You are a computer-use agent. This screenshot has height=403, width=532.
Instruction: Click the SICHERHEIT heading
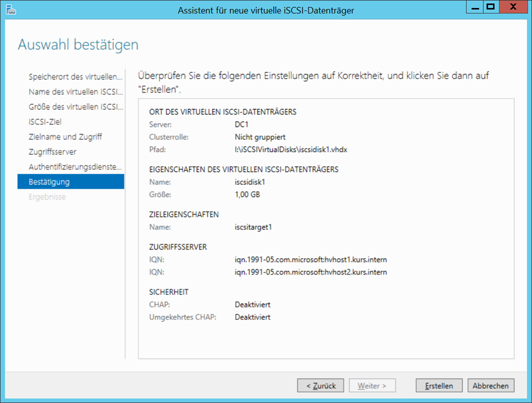tap(169, 292)
